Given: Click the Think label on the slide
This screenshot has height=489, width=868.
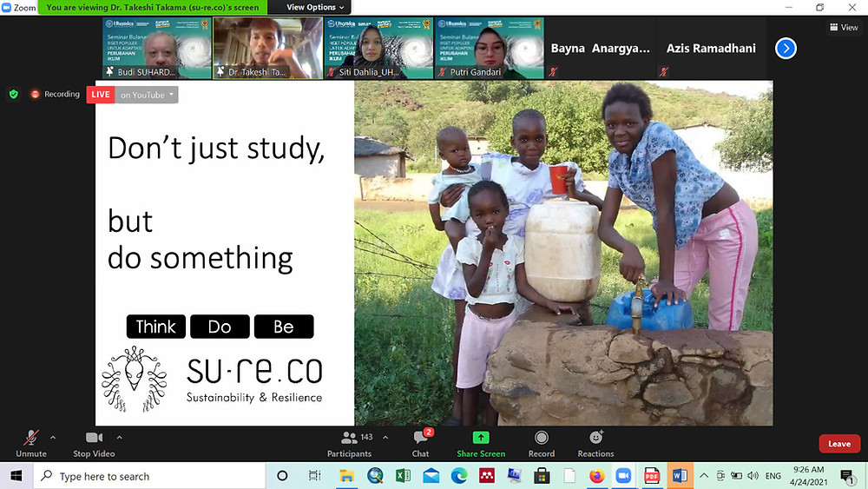Looking at the screenshot, I should click(156, 327).
